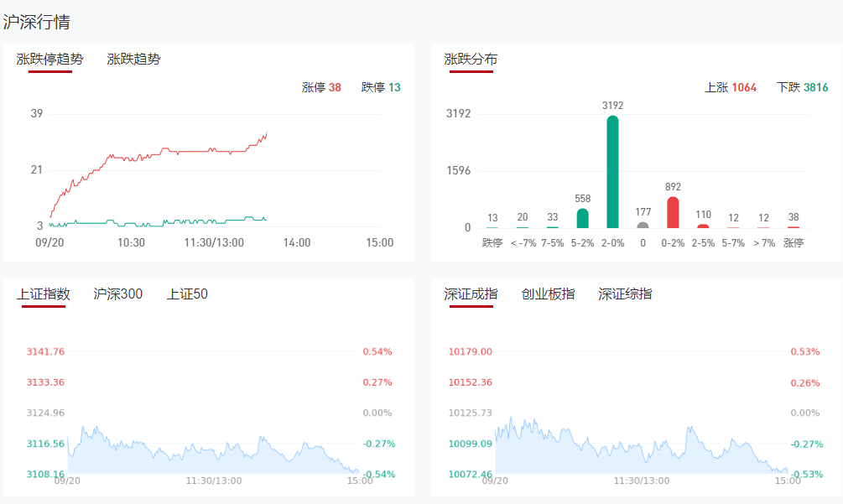
Task: Click the gray 0 bar showing 177
Action: point(643,225)
